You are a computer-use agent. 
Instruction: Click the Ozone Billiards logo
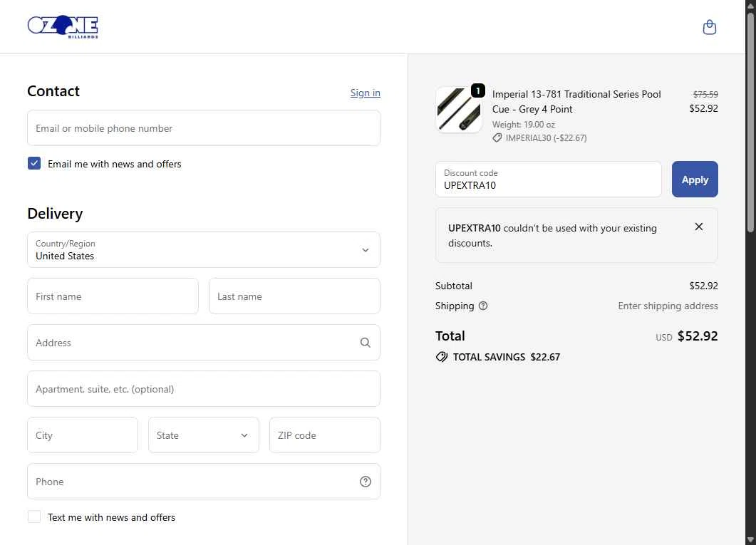pos(63,27)
